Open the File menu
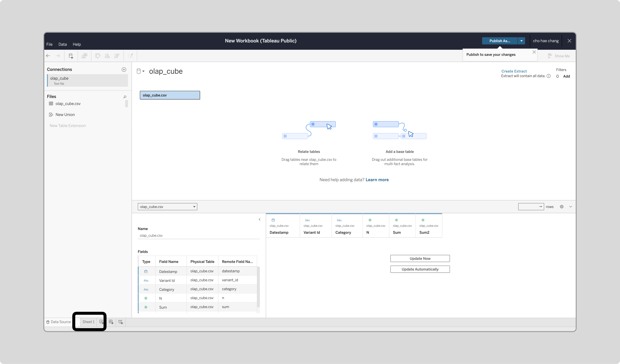This screenshot has height=364, width=620. pyautogui.click(x=49, y=44)
